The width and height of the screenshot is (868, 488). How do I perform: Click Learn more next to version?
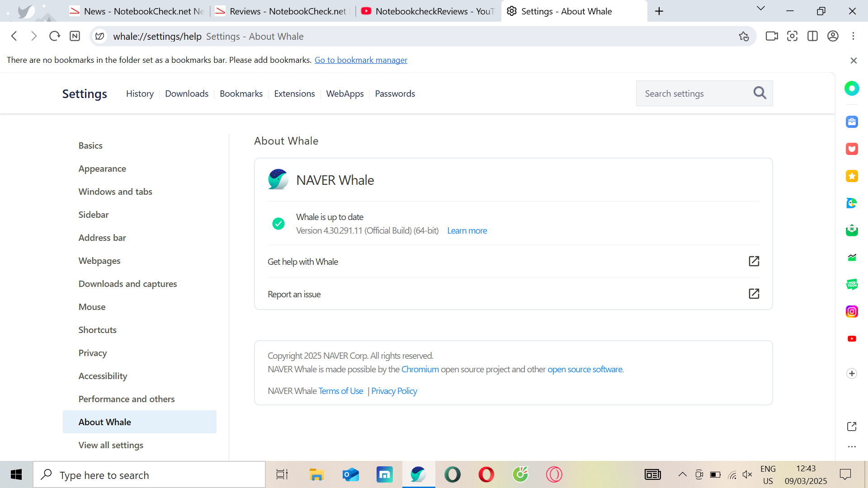467,230
